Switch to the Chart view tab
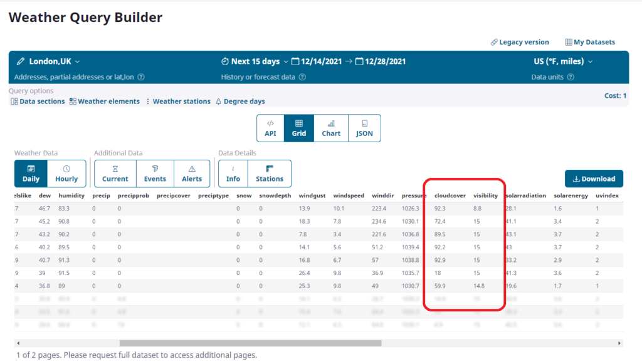 coord(331,128)
